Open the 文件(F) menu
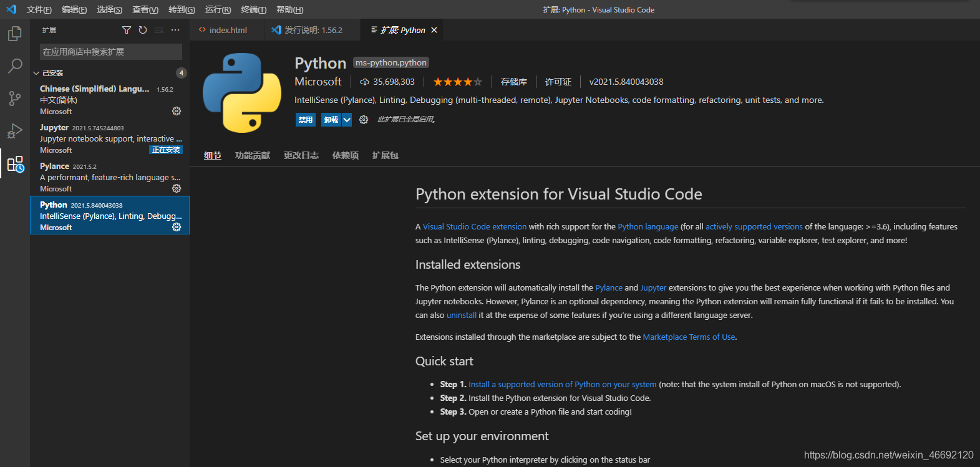Screen dimensions: 980x467 coord(39,10)
